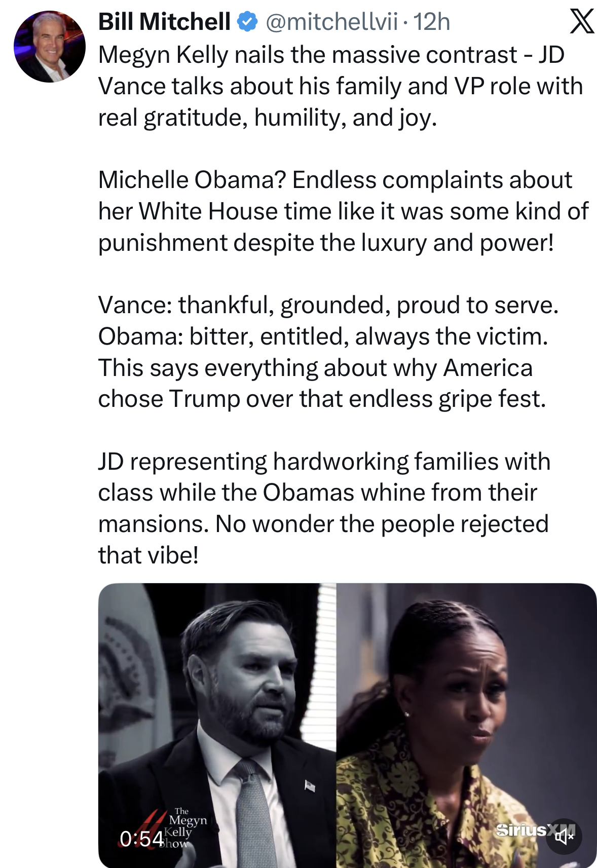Play the video via left black-and-white frame
Screen dimensions: 597x868
[x=217, y=709]
